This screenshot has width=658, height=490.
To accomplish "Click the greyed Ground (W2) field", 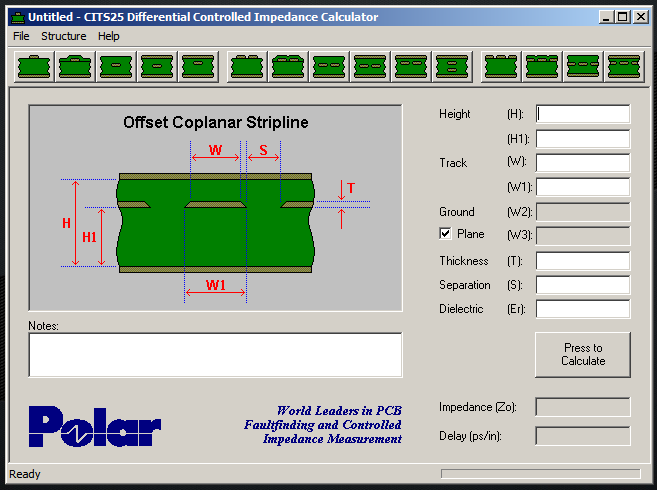I will 583,212.
